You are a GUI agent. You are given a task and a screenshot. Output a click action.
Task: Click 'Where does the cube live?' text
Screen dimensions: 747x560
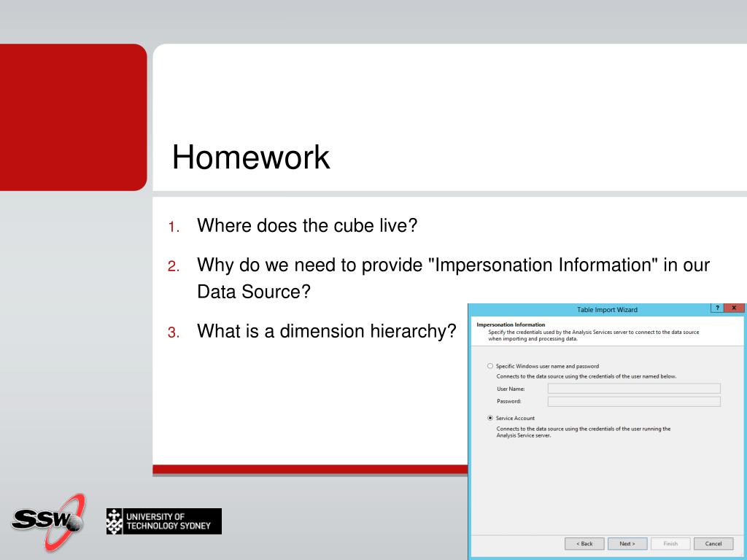coord(307,226)
